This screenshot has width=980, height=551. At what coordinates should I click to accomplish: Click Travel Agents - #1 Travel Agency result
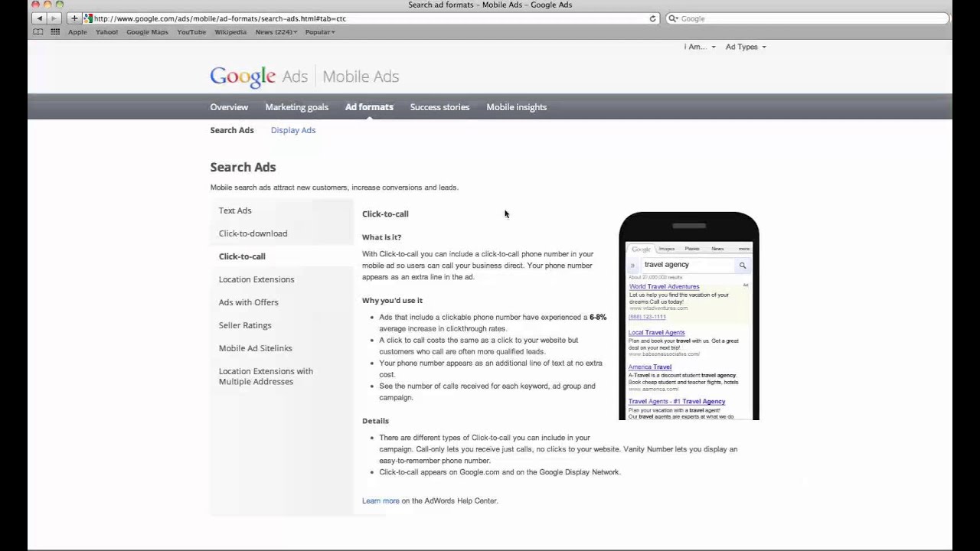677,401
